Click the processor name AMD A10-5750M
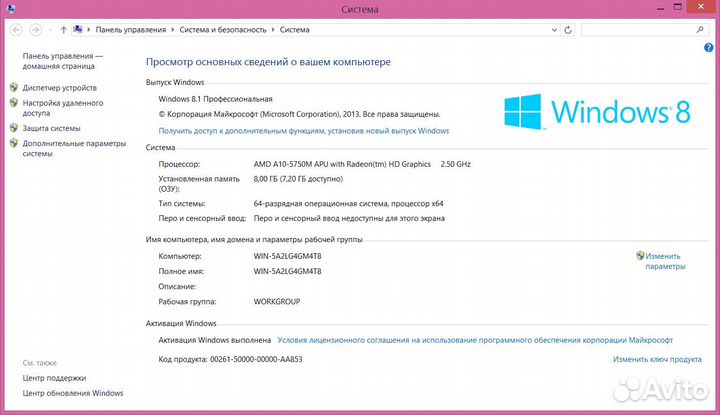720x415 pixels. tap(342, 164)
